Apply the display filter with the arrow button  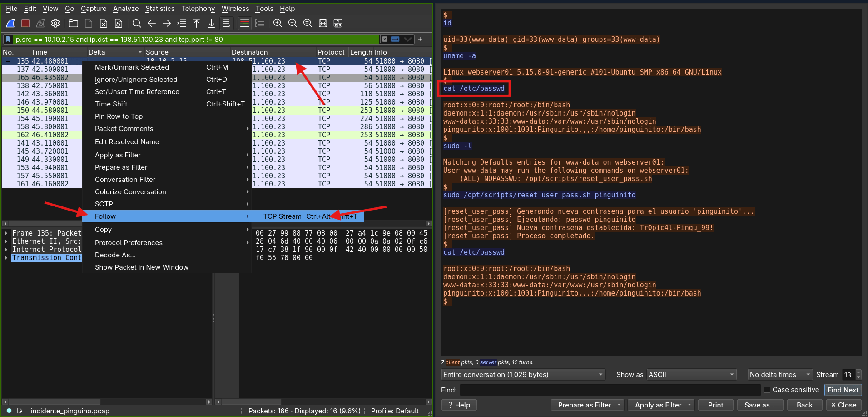click(x=395, y=39)
